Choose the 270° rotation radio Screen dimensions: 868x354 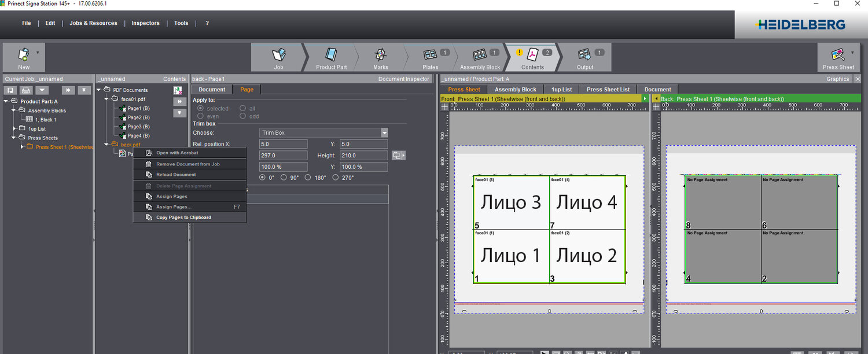click(x=335, y=178)
